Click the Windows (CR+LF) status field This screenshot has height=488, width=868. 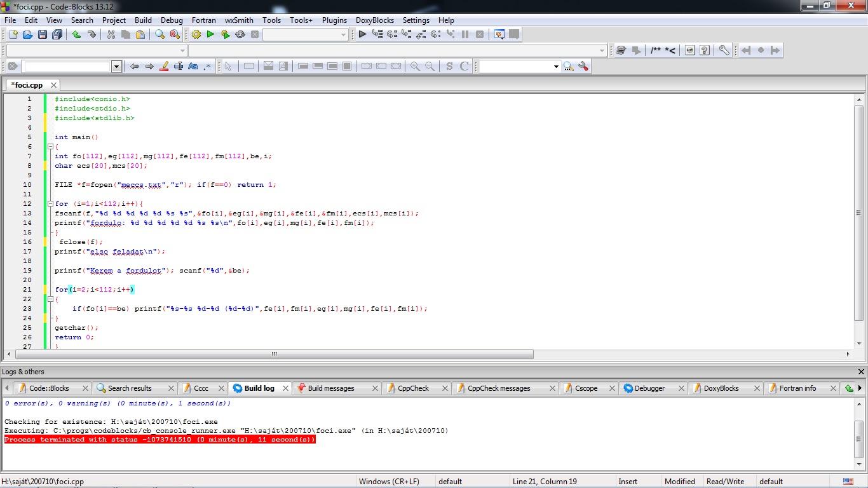tap(389, 482)
